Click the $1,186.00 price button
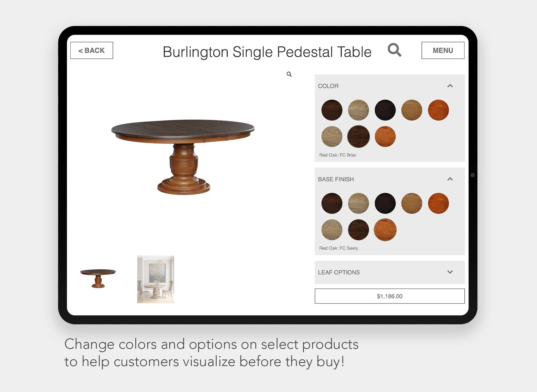This screenshot has width=537, height=392. pos(390,296)
